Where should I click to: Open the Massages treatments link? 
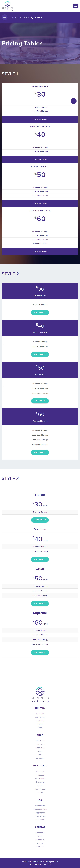[40, 775]
